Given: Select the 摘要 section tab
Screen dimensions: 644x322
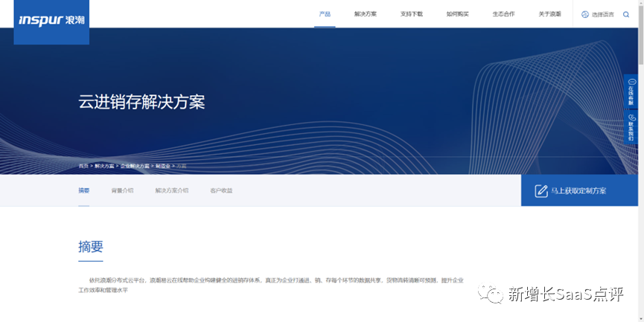Looking at the screenshot, I should [x=84, y=190].
